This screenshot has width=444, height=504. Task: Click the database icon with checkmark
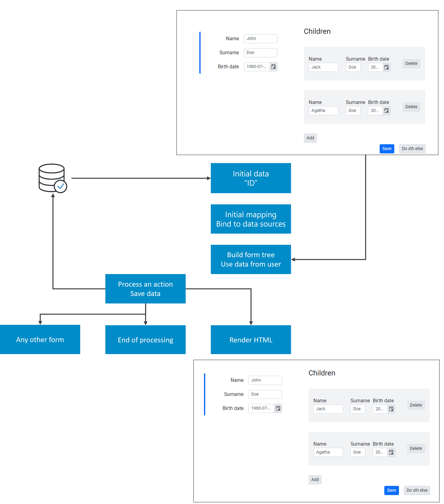[x=53, y=178]
